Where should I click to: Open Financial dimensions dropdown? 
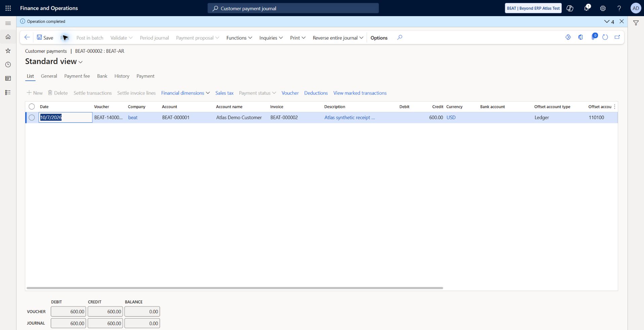tap(185, 93)
